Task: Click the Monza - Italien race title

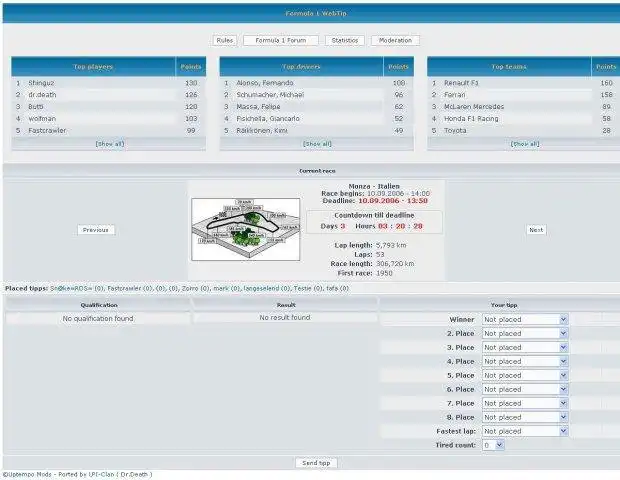Action: 374,186
